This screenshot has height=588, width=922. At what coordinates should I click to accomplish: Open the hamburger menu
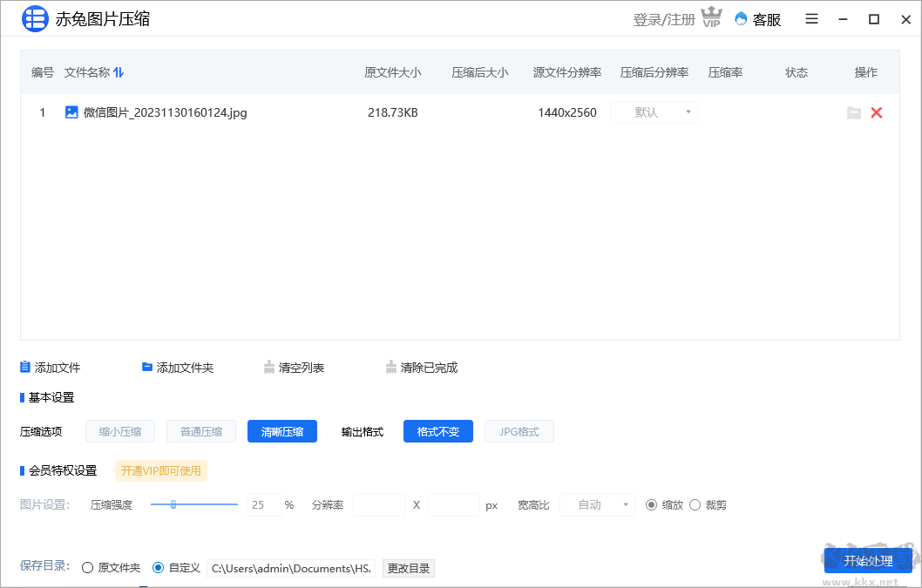point(811,18)
